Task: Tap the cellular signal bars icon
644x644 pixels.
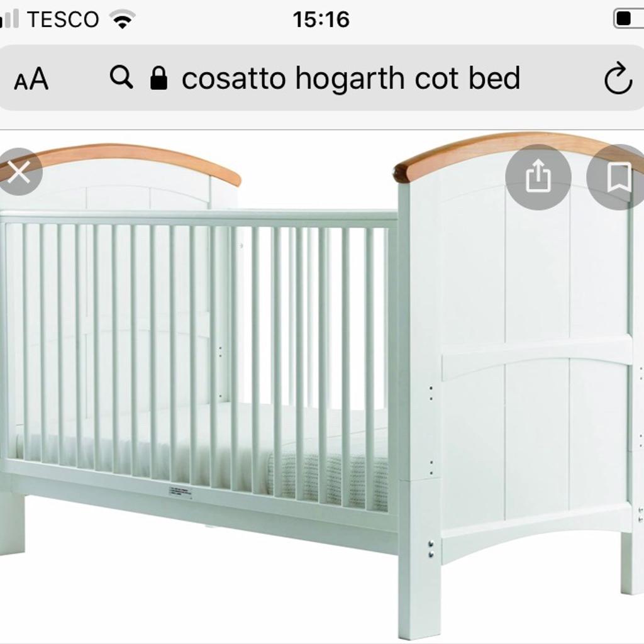Action: (x=9, y=19)
